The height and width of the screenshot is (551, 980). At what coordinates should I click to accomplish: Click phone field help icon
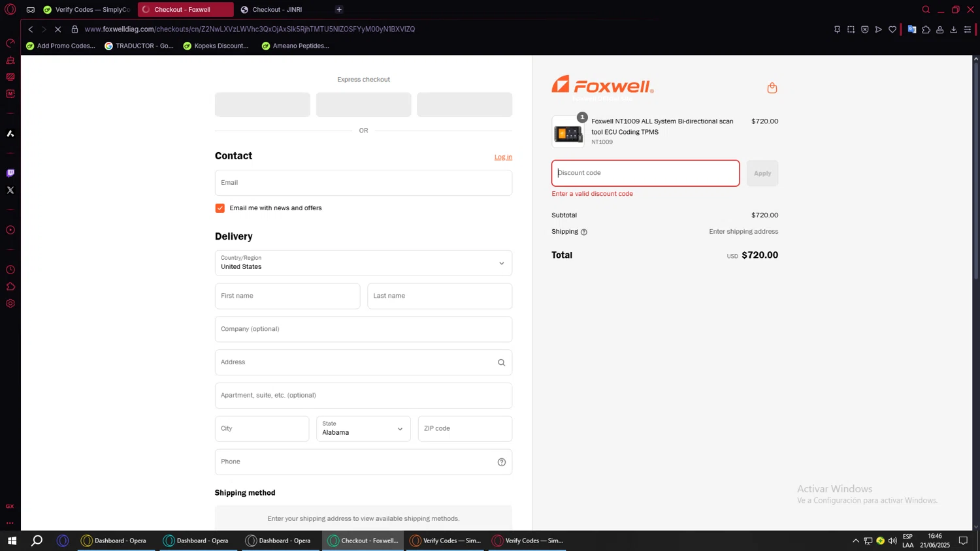(502, 462)
